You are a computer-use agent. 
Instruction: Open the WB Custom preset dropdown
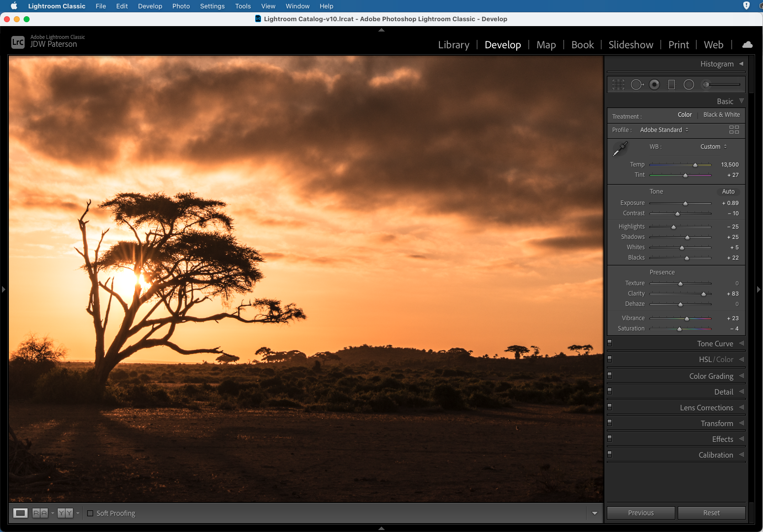pyautogui.click(x=713, y=147)
